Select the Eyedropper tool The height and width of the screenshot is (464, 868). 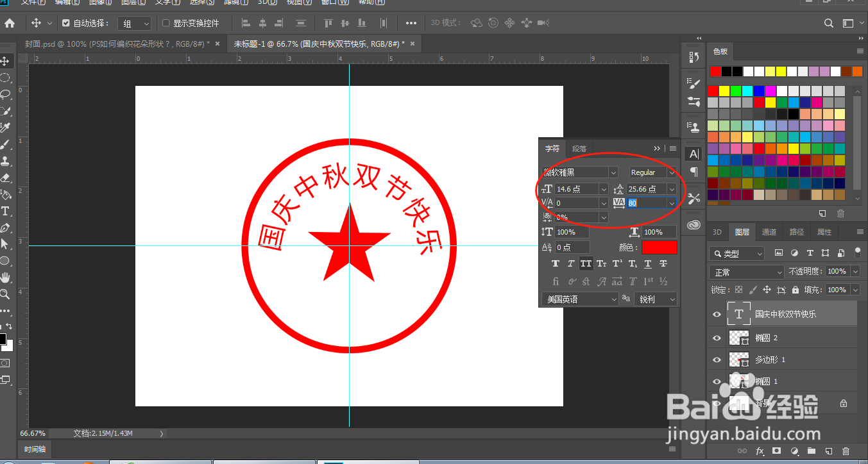pyautogui.click(x=5, y=128)
